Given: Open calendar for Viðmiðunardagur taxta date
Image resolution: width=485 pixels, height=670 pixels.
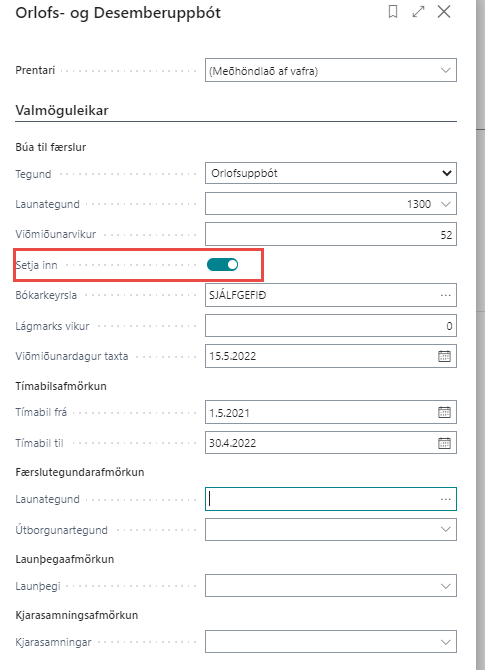Looking at the screenshot, I should (x=444, y=356).
